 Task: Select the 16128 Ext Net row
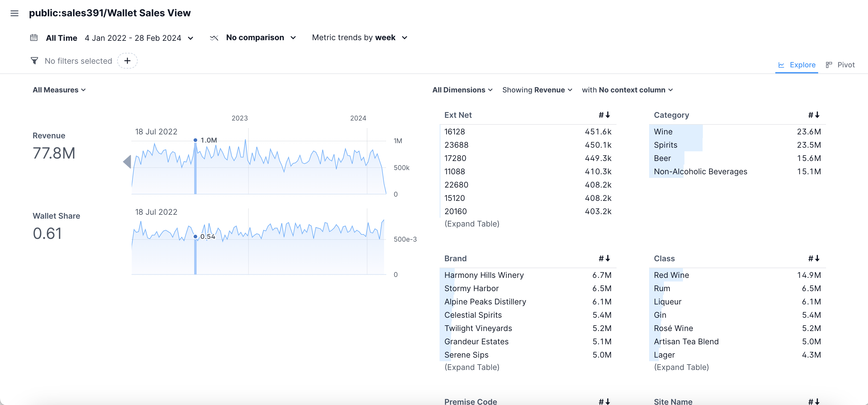(x=528, y=131)
